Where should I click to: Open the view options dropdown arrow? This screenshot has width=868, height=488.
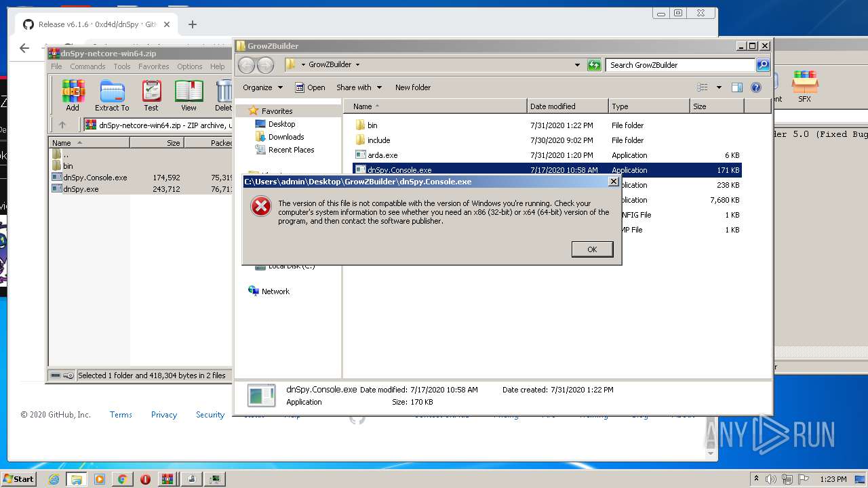tap(719, 87)
